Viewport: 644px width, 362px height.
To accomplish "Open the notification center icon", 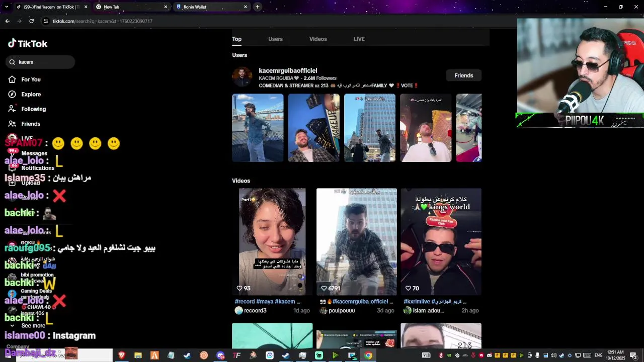I will pos(633,355).
